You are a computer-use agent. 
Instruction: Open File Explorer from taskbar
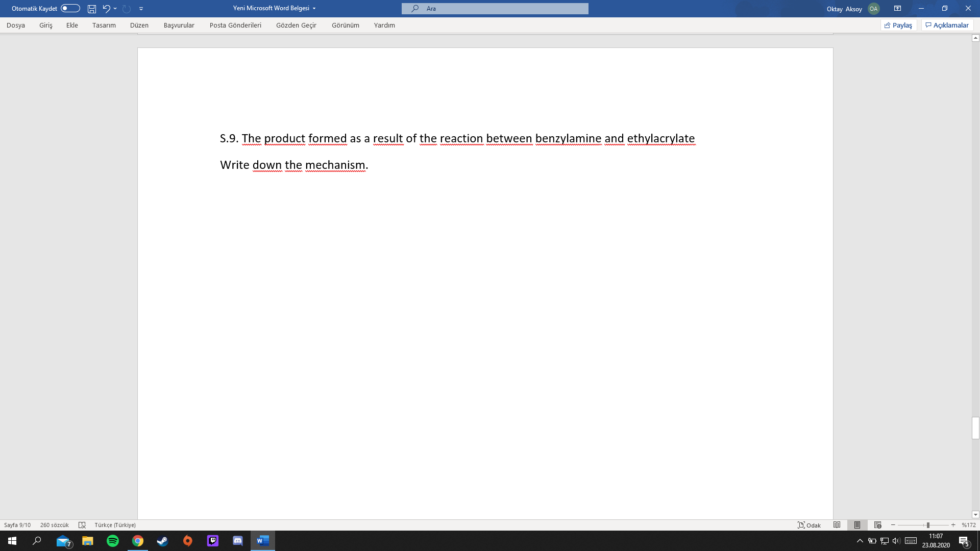coord(88,541)
